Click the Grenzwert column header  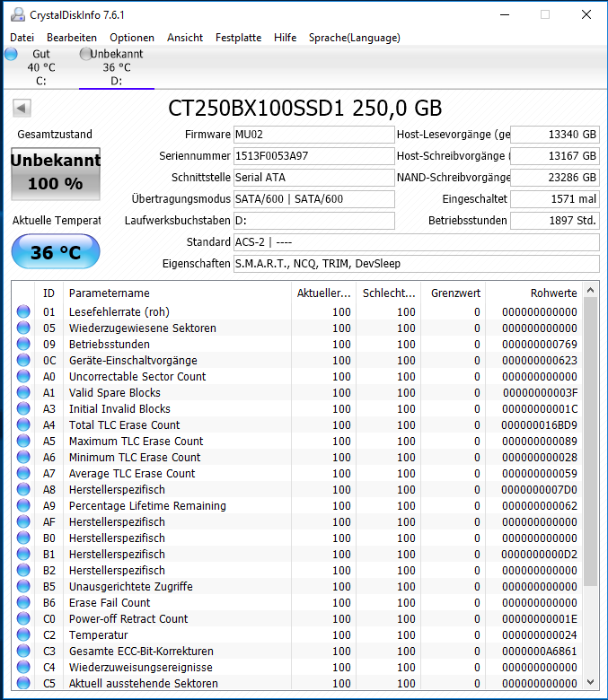[454, 293]
